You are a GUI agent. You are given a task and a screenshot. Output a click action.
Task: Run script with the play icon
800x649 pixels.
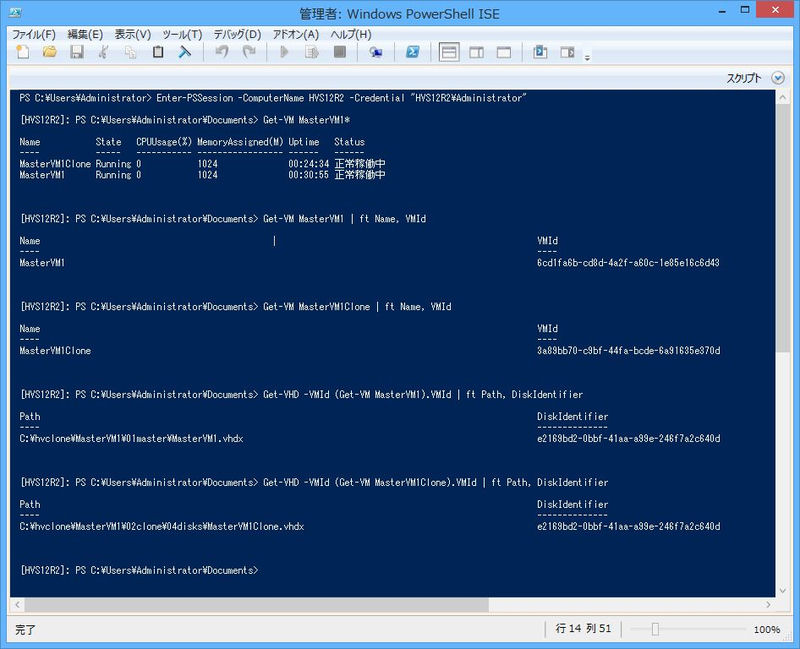pos(285,52)
